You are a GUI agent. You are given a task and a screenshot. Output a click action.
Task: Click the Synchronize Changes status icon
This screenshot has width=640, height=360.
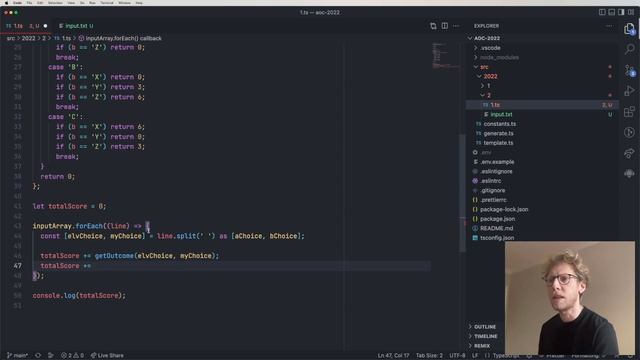pos(38,356)
